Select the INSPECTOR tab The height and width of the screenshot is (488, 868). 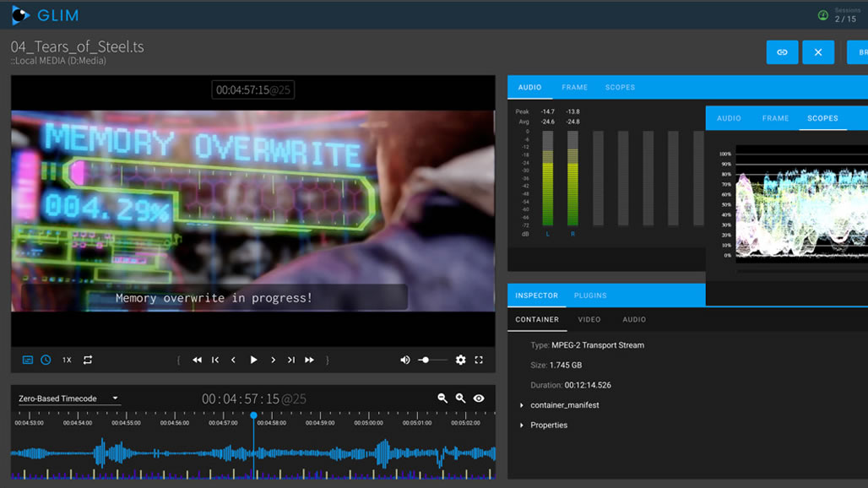point(536,296)
